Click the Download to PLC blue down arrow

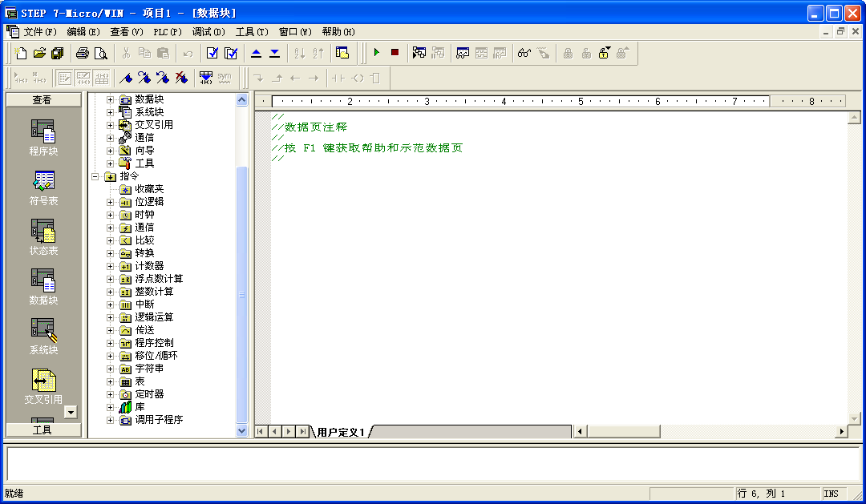[x=274, y=53]
